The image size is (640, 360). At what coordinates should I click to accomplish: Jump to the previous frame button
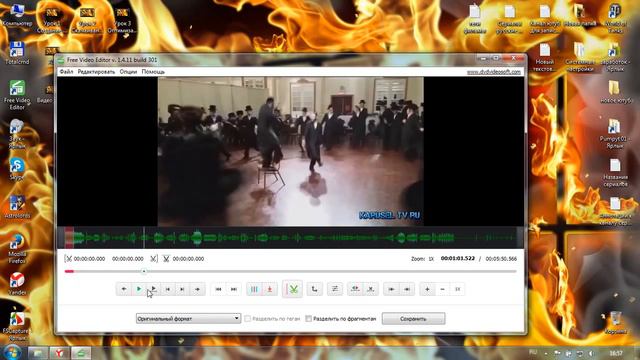(x=168, y=289)
